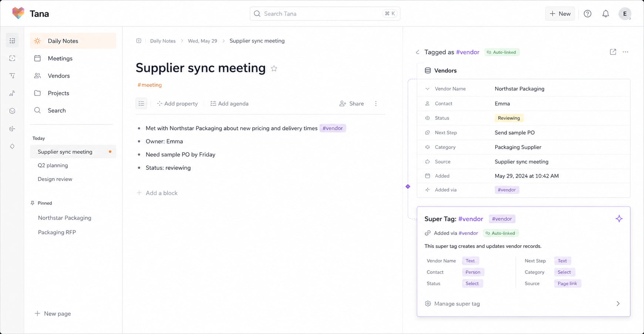Viewport: 644px width, 334px height.
Task: Click Add agenda
Action: (x=229, y=104)
